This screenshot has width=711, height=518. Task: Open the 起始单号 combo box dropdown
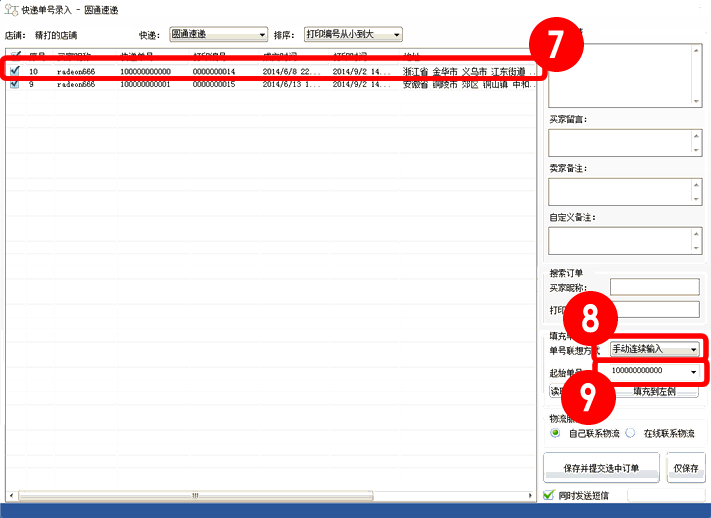[x=693, y=372]
